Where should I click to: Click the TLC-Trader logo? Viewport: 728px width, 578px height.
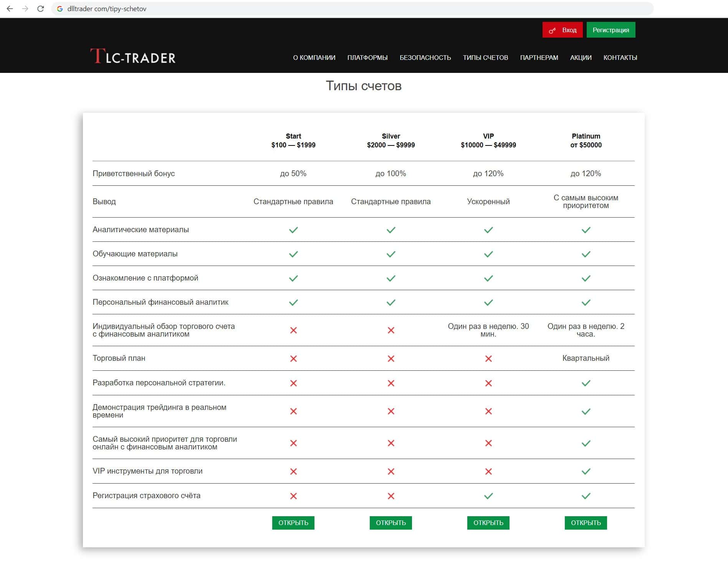pyautogui.click(x=133, y=56)
